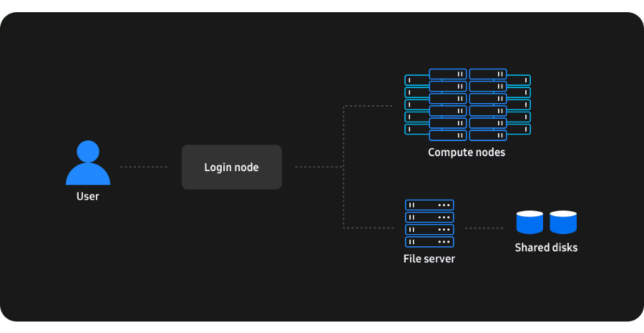The height and width of the screenshot is (333, 644).
Task: Click the blue User person icon
Action: tap(88, 163)
